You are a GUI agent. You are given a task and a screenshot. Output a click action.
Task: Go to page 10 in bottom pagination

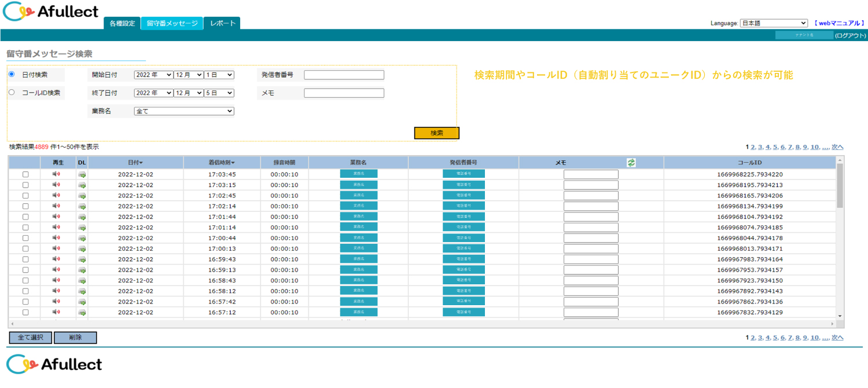(815, 338)
